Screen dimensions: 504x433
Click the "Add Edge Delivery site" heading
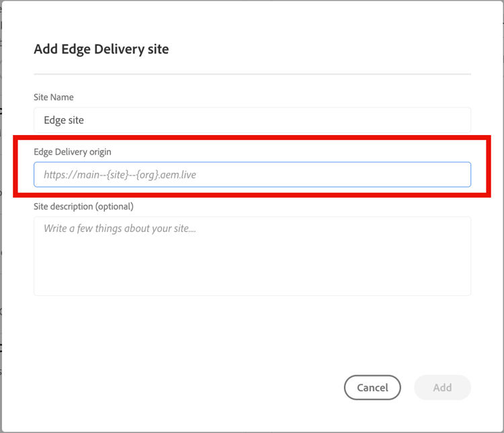101,48
